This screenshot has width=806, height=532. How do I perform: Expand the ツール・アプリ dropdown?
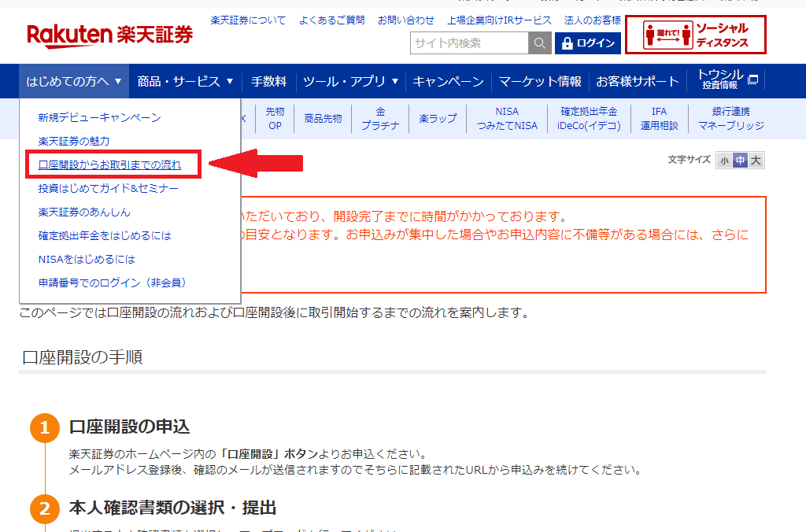(350, 81)
